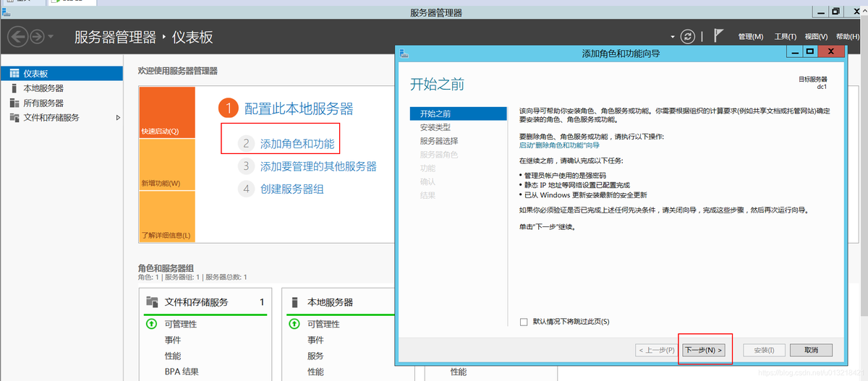
Task: Click the 添加角色和功能 link
Action: coord(297,144)
